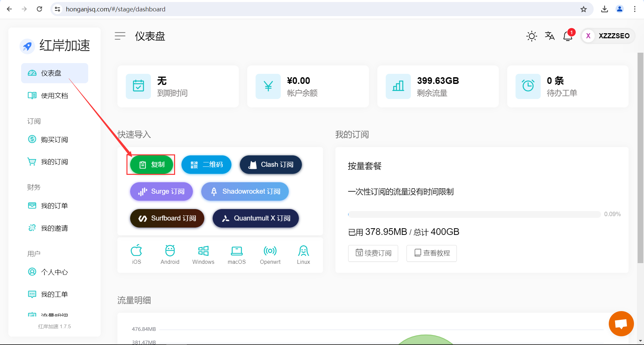Click 查看教程 tutorial button

432,253
